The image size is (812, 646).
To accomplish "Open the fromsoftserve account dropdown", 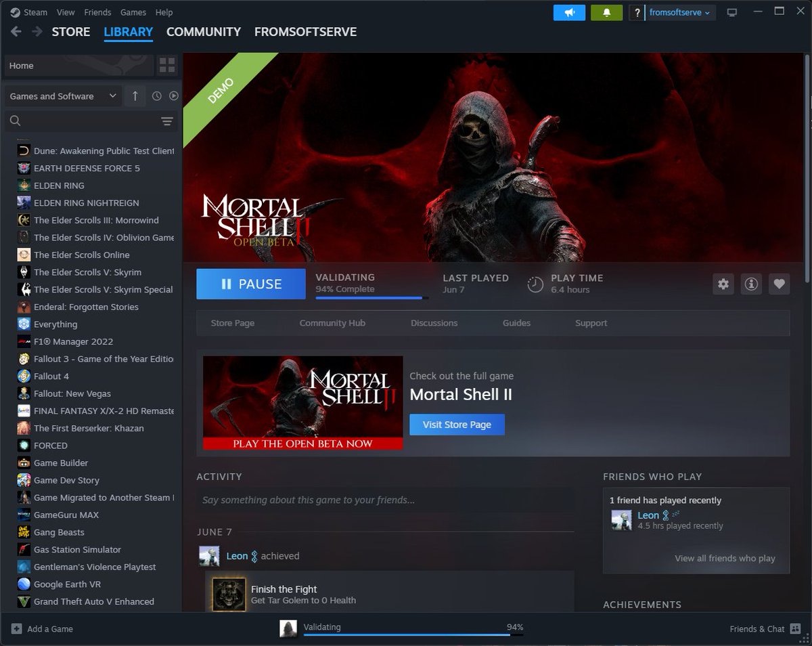I will point(679,12).
